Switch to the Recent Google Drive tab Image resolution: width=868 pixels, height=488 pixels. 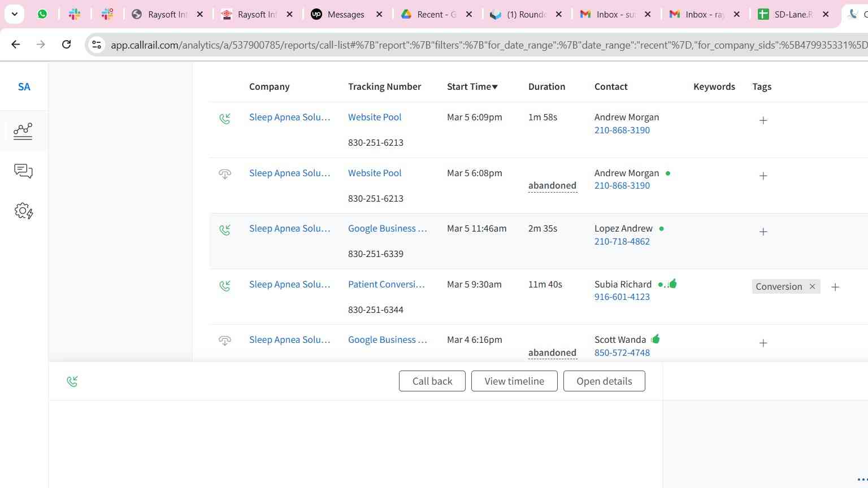click(435, 15)
